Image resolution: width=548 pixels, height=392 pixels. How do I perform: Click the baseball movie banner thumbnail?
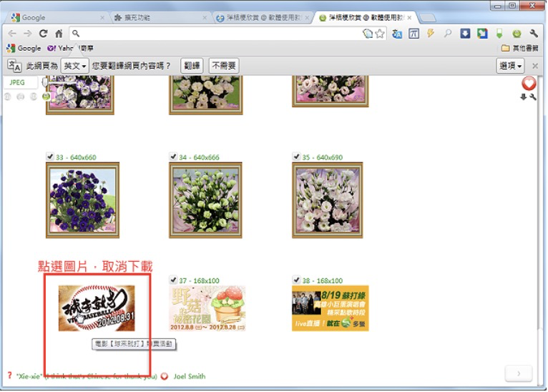[96, 308]
